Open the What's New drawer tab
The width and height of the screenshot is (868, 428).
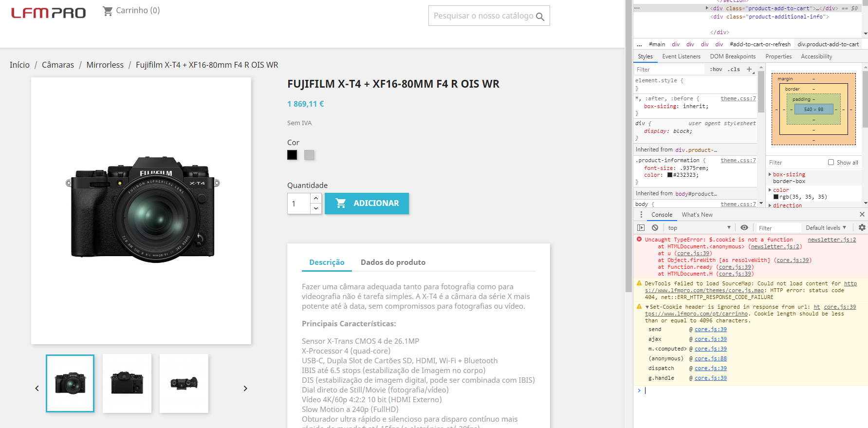(x=697, y=214)
